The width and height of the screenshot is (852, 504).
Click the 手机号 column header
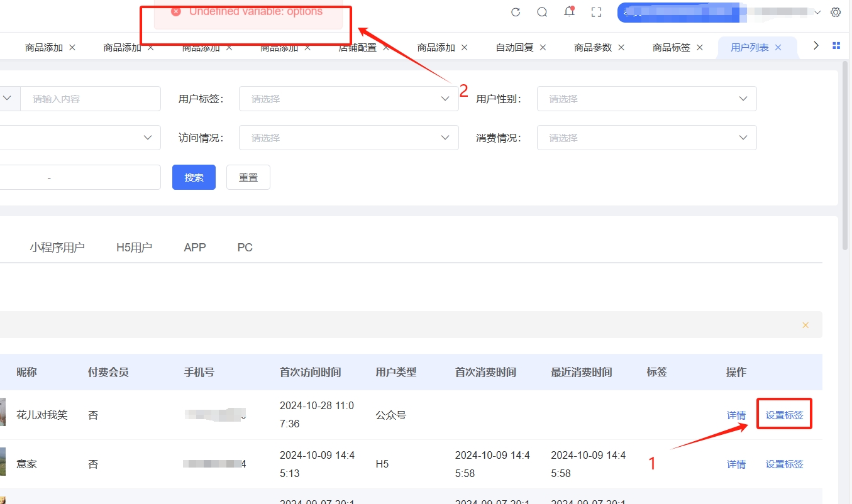[x=199, y=372]
